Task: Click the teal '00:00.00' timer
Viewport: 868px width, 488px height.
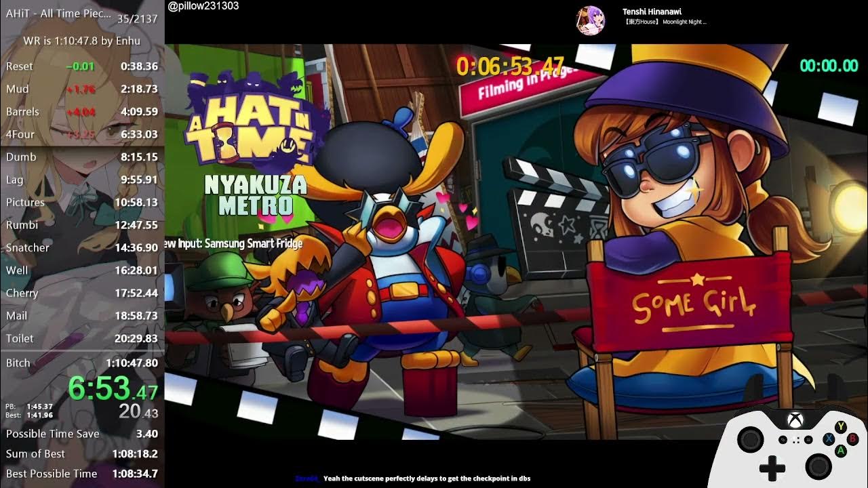Action: pos(829,65)
